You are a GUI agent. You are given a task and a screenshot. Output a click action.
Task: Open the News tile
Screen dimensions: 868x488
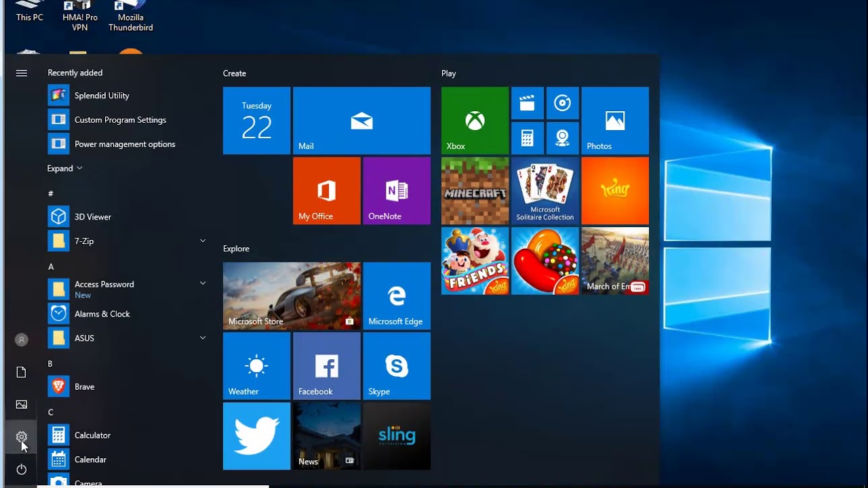click(x=326, y=436)
